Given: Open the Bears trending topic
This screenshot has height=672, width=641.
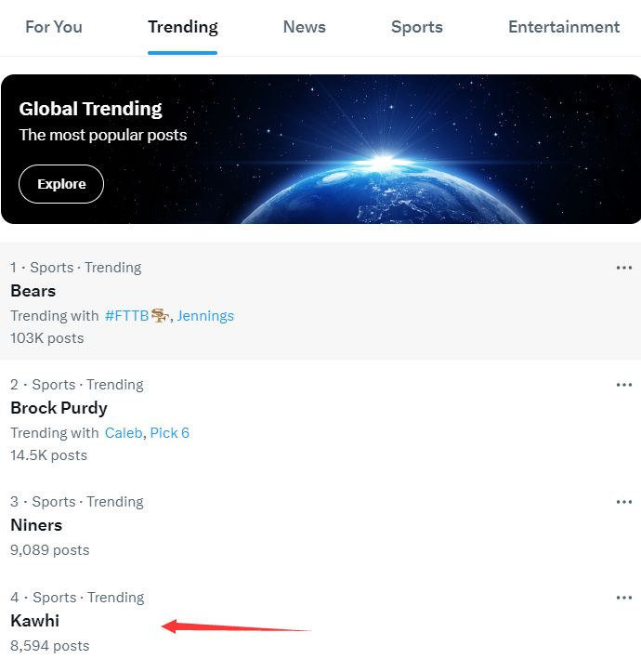Looking at the screenshot, I should pyautogui.click(x=33, y=291).
